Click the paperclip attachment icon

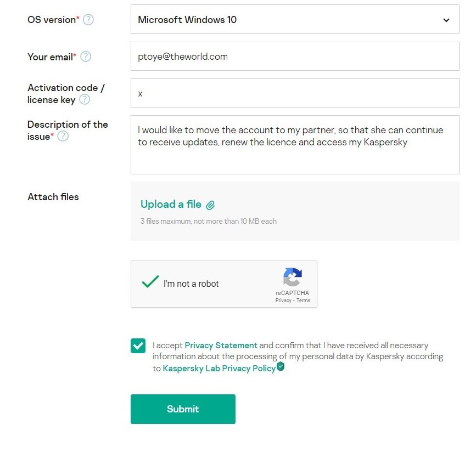[x=210, y=205]
